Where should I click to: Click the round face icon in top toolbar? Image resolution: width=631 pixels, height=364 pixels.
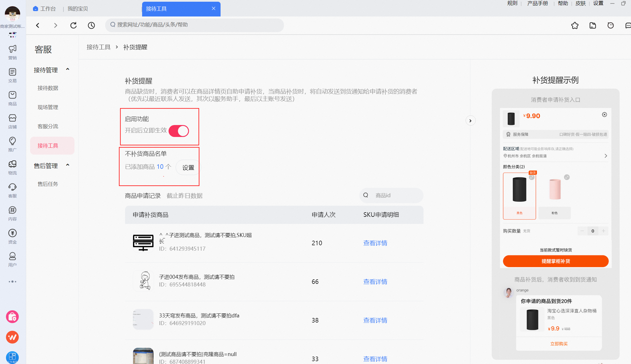[611, 26]
